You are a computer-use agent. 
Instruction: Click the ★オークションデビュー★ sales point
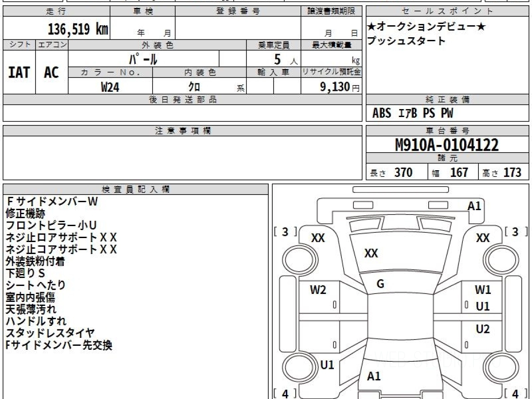pos(426,27)
